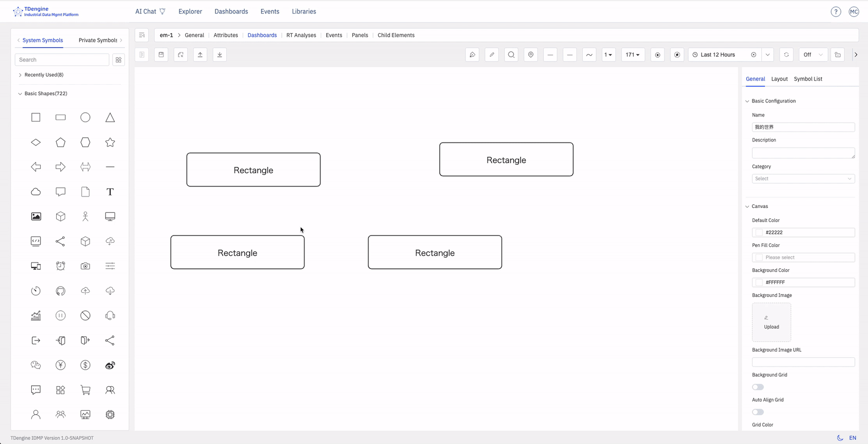
Task: Switch language via EN
Action: point(852,438)
